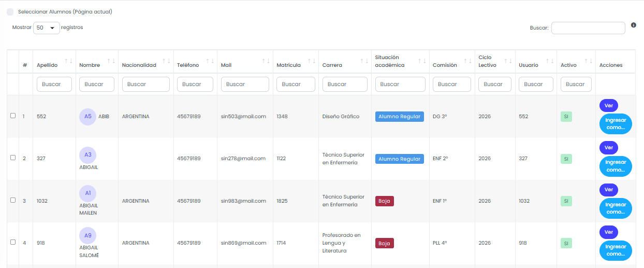Focus the Carrera column filter field
This screenshot has width=644, height=268.
pyautogui.click(x=345, y=84)
